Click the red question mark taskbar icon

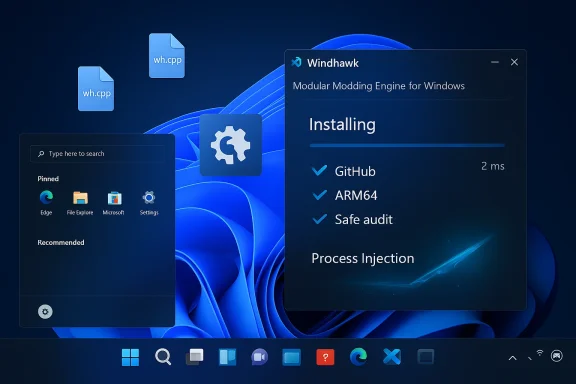point(325,357)
